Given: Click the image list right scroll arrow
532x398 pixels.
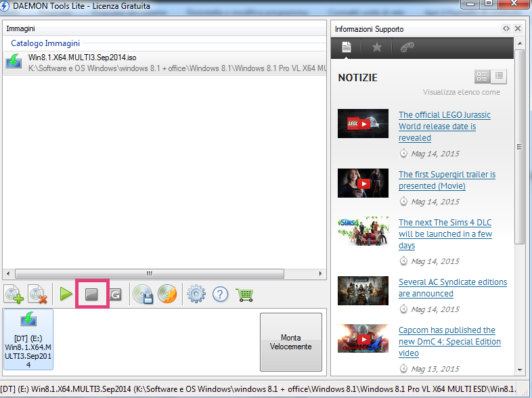Looking at the screenshot, I should [320, 273].
